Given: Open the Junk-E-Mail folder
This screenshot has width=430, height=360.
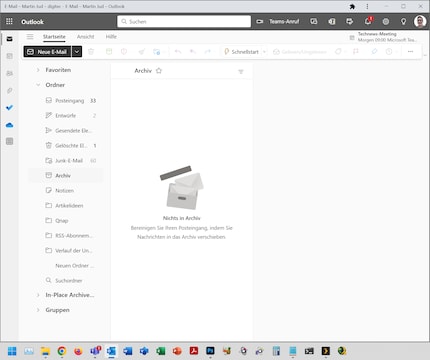Looking at the screenshot, I should (66, 160).
